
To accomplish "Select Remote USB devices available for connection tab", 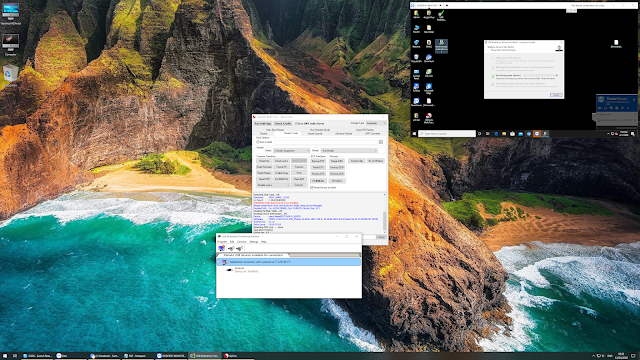I will tap(253, 255).
